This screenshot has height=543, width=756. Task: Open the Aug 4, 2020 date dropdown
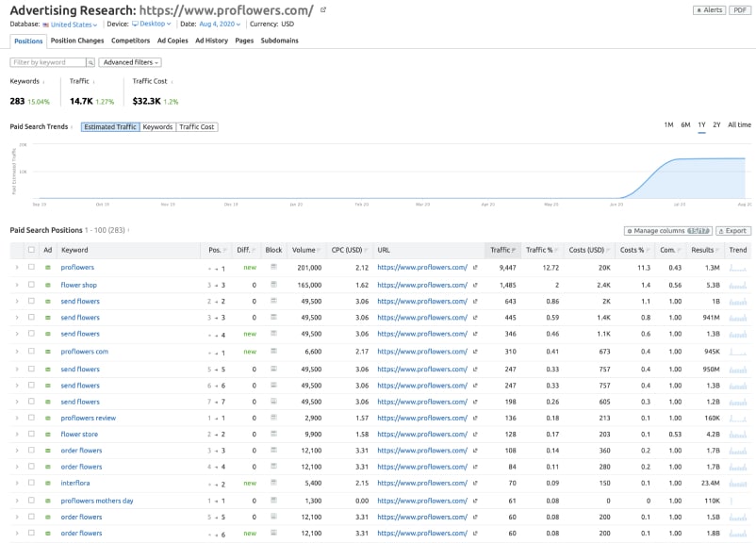tap(220, 24)
